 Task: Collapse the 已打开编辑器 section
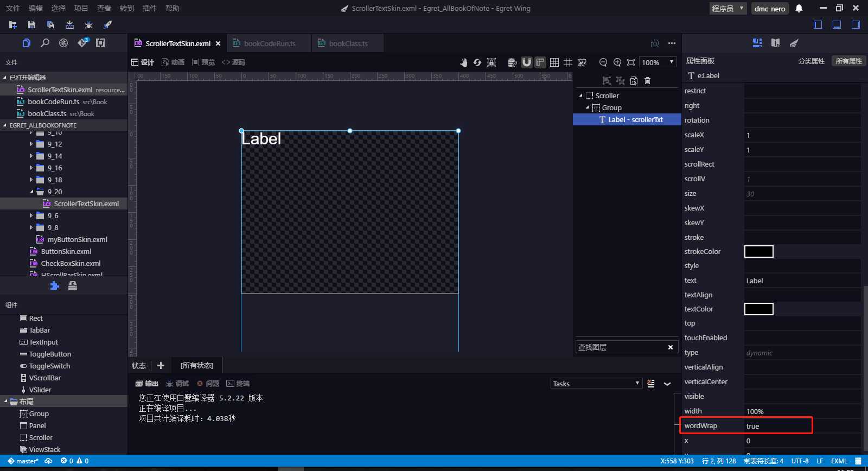click(5, 78)
